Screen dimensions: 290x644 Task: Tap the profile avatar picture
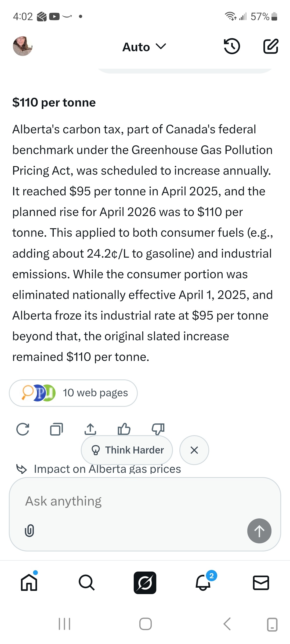[x=23, y=46]
